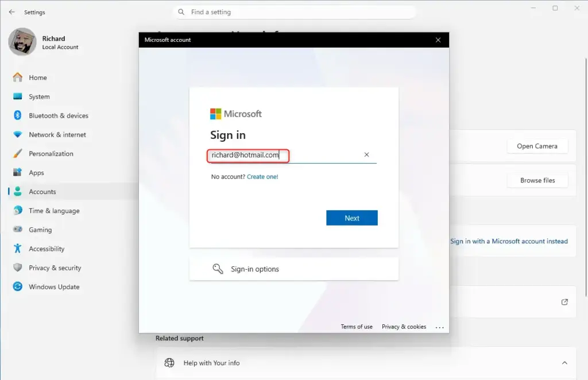This screenshot has height=380, width=588.
Task: Click the Apps icon in sidebar
Action: [18, 172]
